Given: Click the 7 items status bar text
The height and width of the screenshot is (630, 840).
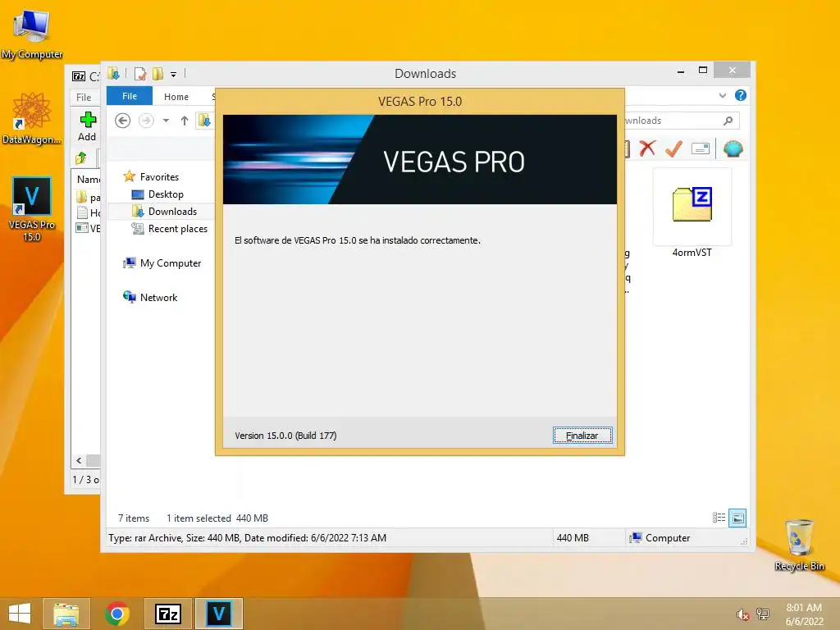Looking at the screenshot, I should 134,518.
